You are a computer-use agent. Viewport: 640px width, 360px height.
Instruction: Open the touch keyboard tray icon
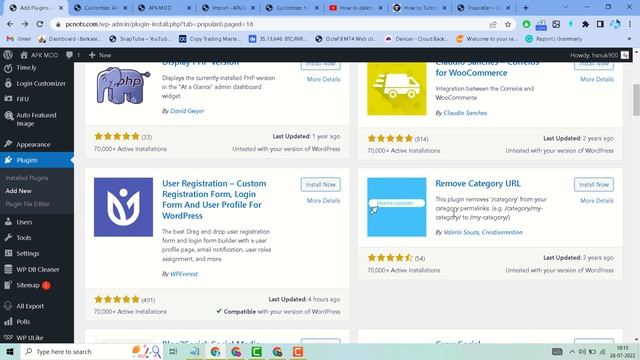click(557, 351)
